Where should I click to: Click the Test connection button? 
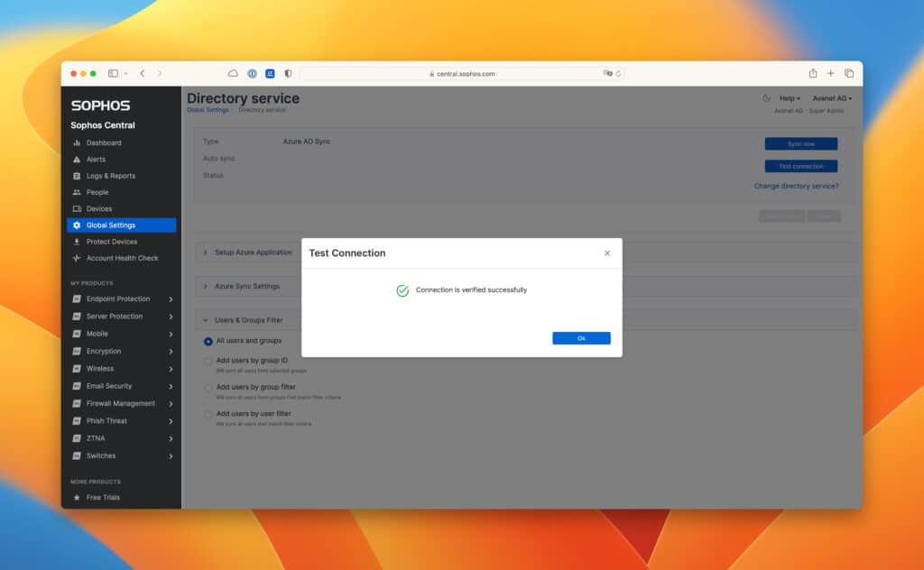tap(801, 166)
